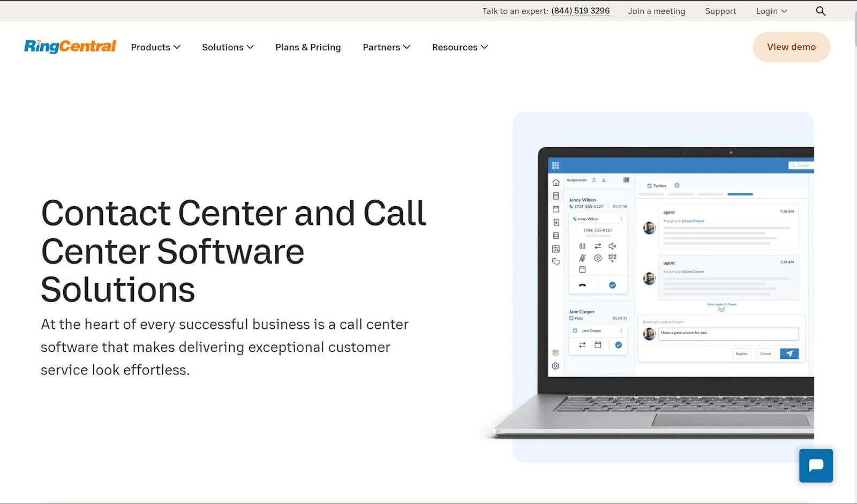Click the Search field in laptop mockup
This screenshot has height=504, width=857.
point(801,166)
